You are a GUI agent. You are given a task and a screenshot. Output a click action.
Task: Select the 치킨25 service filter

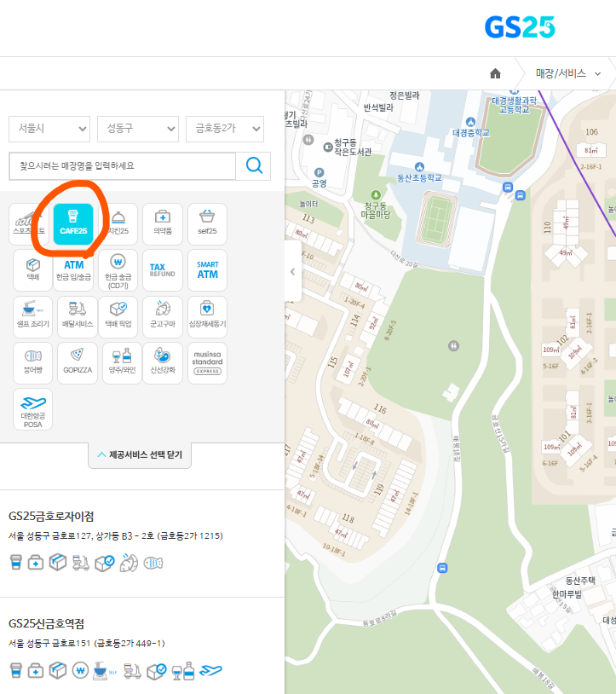118,224
